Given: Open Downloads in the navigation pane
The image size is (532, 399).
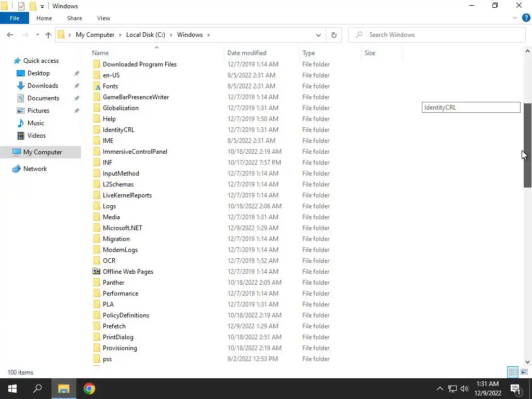Looking at the screenshot, I should (x=43, y=86).
